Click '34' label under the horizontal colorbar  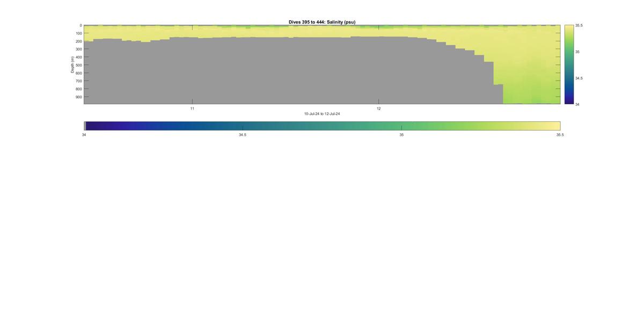tap(84, 135)
